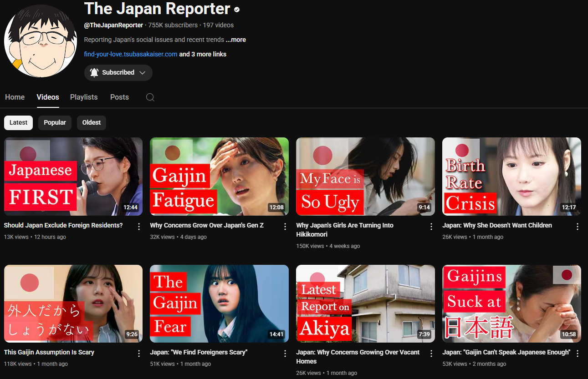Open options menu for 'Why Concerns Grow Over Japan's Gen Z'
This screenshot has height=379, width=588.
285,226
